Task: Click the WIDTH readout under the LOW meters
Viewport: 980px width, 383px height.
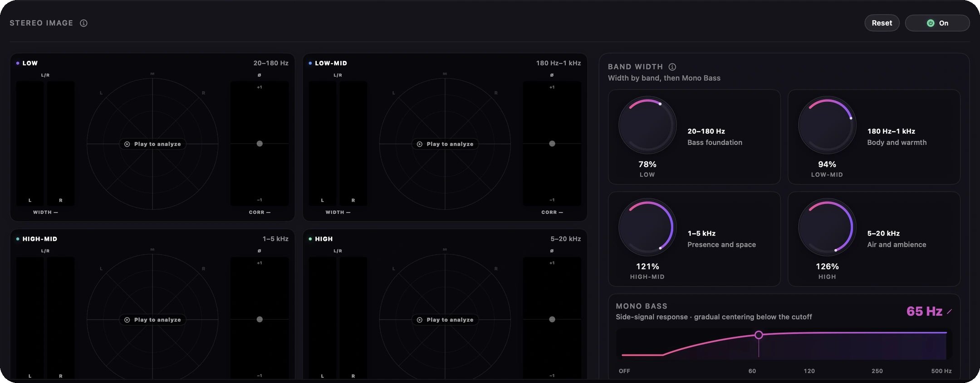Action: pos(45,212)
